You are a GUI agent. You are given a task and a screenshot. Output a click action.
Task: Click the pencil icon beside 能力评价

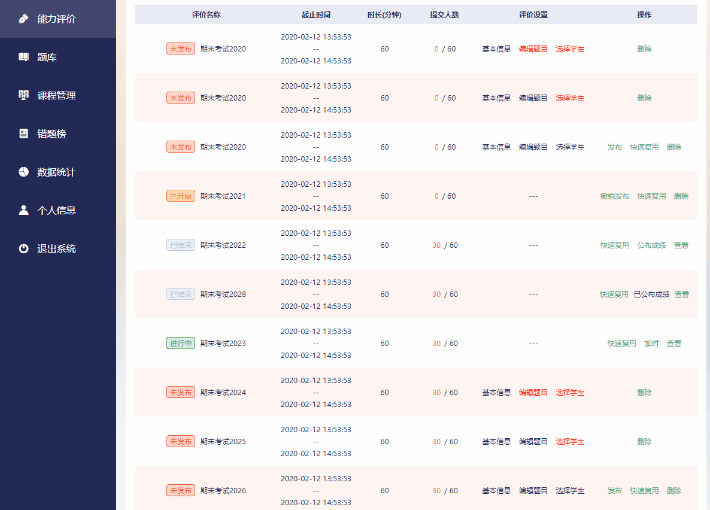click(24, 19)
